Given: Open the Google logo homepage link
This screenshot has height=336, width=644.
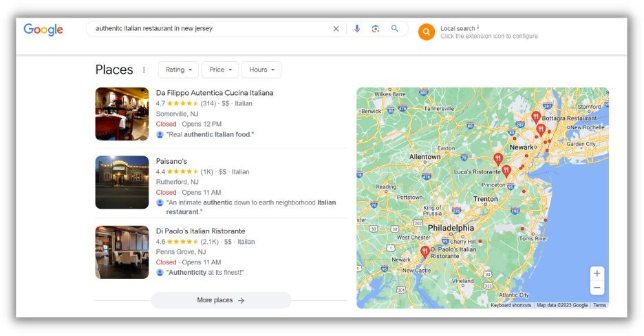Looking at the screenshot, I should click(x=43, y=29).
